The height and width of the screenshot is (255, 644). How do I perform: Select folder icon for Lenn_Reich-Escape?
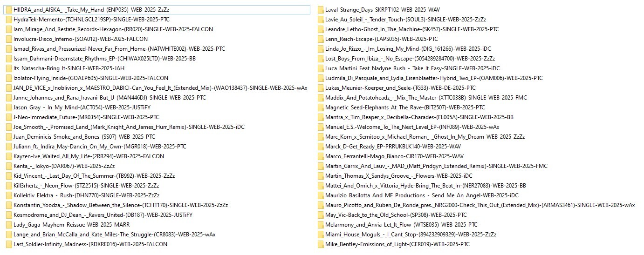[321, 39]
